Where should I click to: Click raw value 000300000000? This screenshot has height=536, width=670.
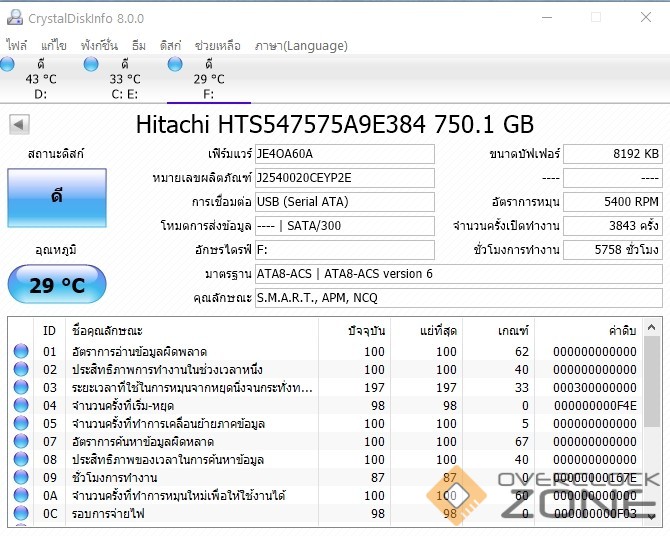click(x=595, y=387)
